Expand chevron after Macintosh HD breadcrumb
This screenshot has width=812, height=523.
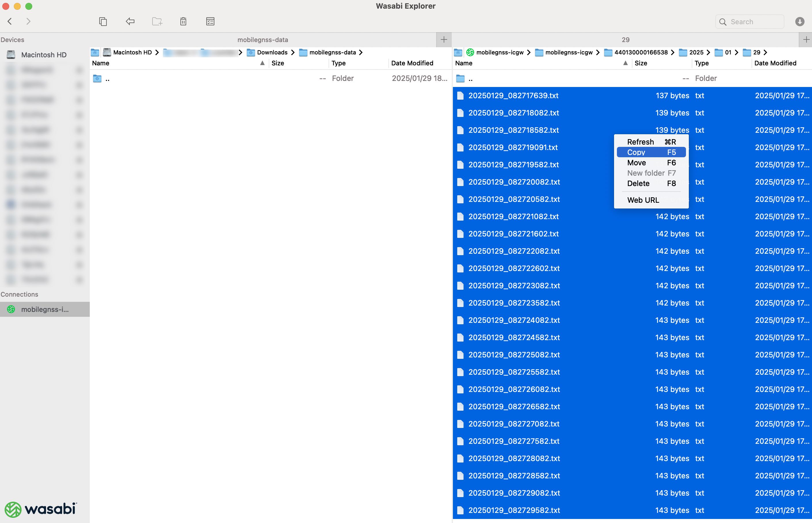pyautogui.click(x=157, y=52)
